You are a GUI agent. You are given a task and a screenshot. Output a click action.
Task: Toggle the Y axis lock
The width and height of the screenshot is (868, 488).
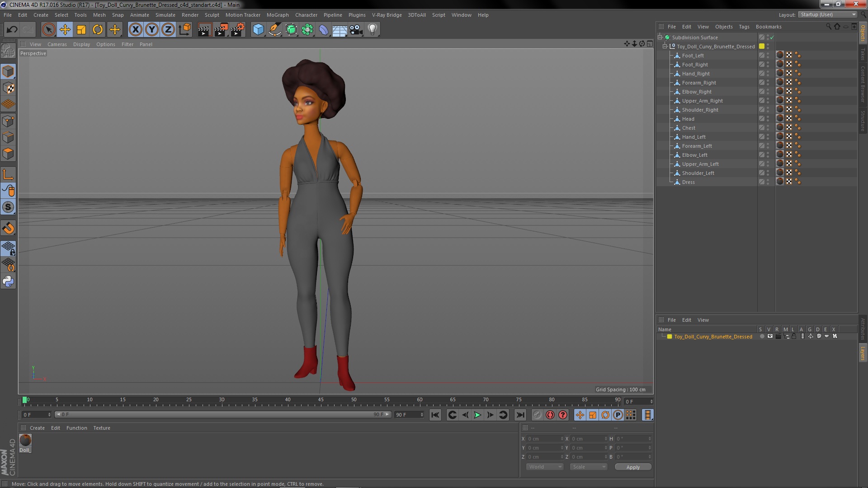click(x=152, y=30)
